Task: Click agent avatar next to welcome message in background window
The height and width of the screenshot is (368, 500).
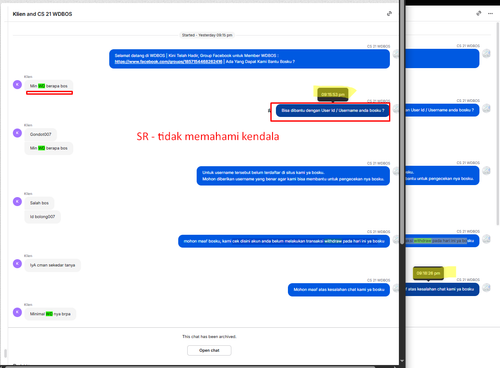Action: (x=486, y=53)
